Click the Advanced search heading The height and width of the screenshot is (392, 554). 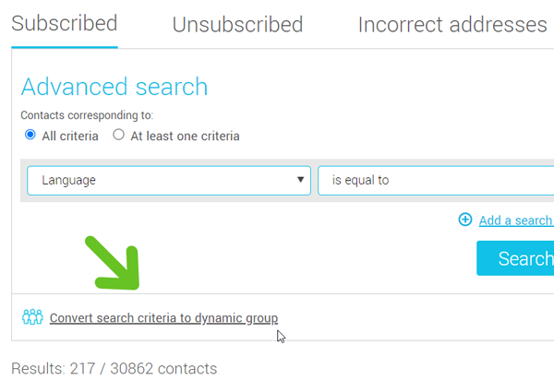pyautogui.click(x=114, y=87)
